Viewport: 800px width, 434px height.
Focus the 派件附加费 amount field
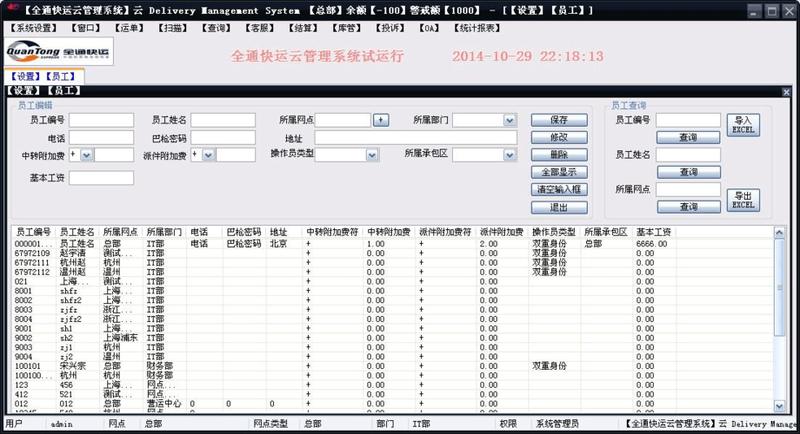coord(236,155)
